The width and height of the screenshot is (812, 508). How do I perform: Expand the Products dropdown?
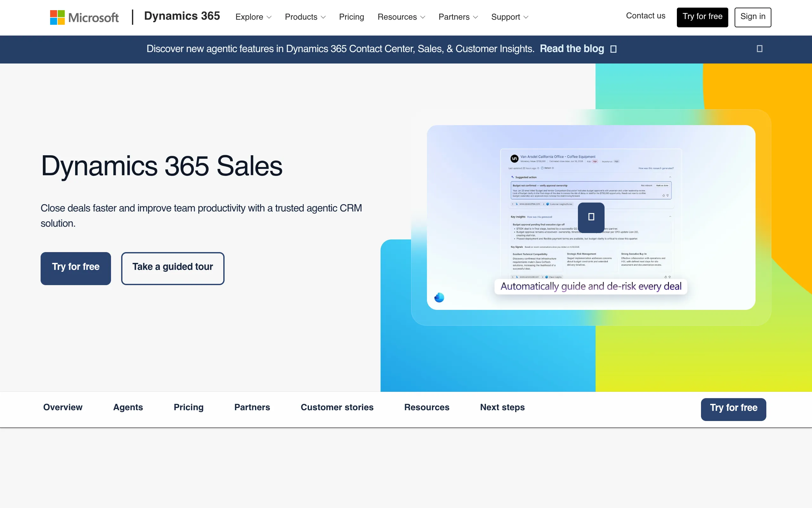(x=305, y=17)
